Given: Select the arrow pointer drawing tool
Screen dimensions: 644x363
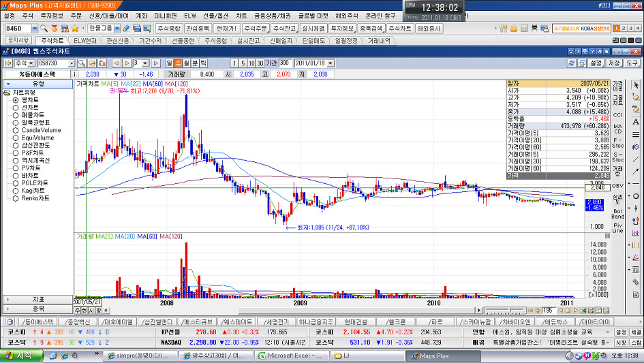Looking at the screenshot, I should pyautogui.click(x=635, y=86).
